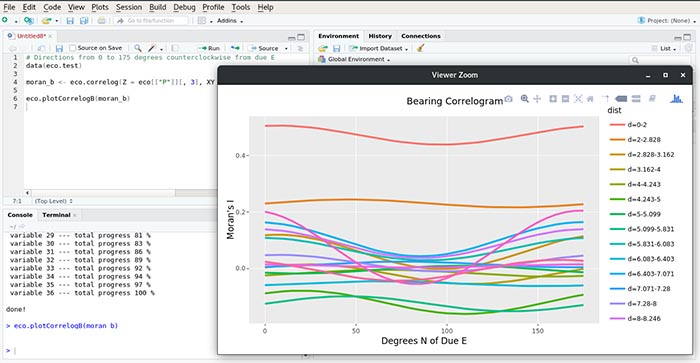The width and height of the screenshot is (700, 363).
Task: Save workspace icon in Environment pane
Action: pos(337,48)
